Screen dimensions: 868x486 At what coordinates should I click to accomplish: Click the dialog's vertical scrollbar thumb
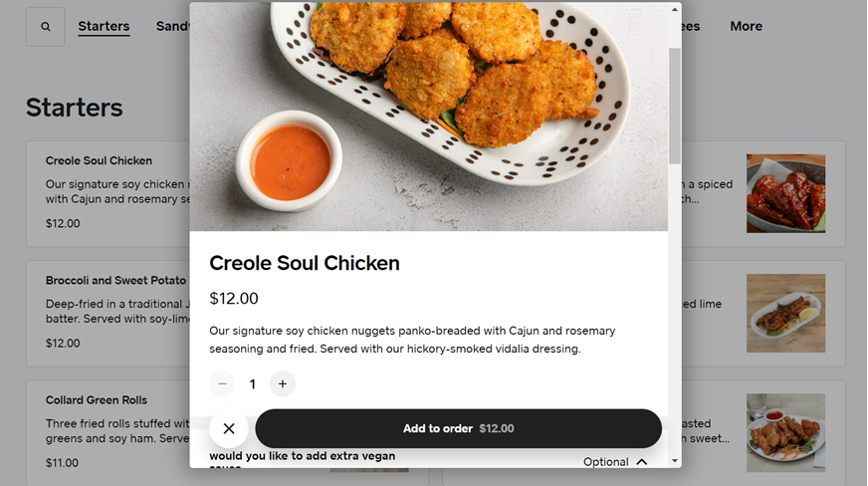[x=675, y=105]
